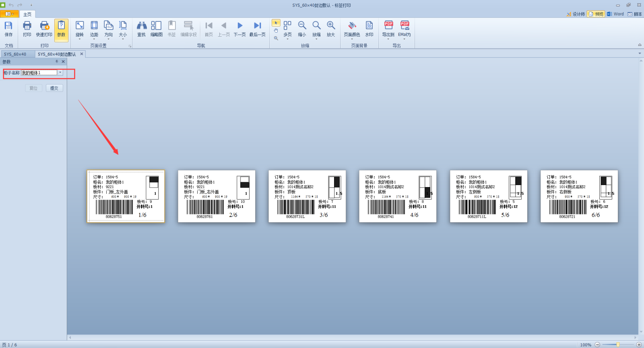Expand 柜子名称 combo box dropdown
The width and height of the screenshot is (644, 348).
pyautogui.click(x=60, y=73)
